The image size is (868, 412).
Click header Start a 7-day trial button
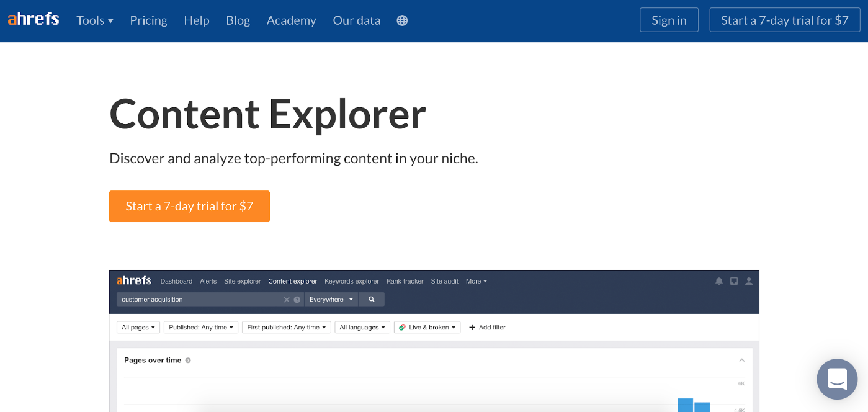click(784, 20)
